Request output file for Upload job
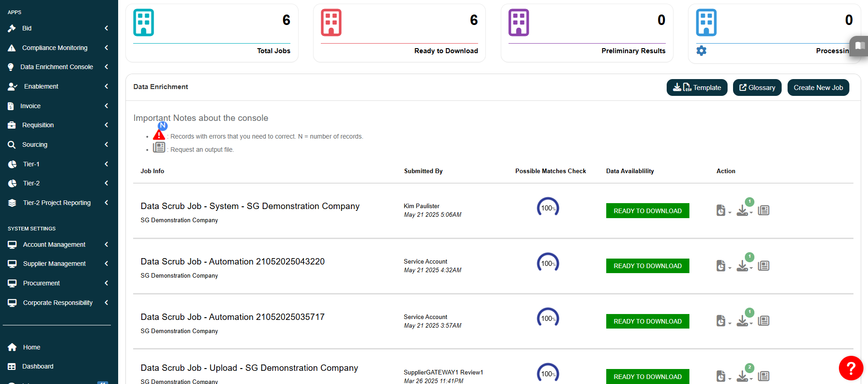This screenshot has height=384, width=868. click(x=763, y=376)
